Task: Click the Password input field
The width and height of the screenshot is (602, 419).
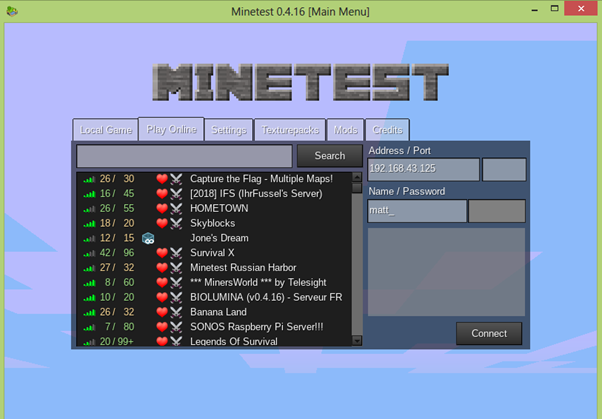Action: pos(497,210)
